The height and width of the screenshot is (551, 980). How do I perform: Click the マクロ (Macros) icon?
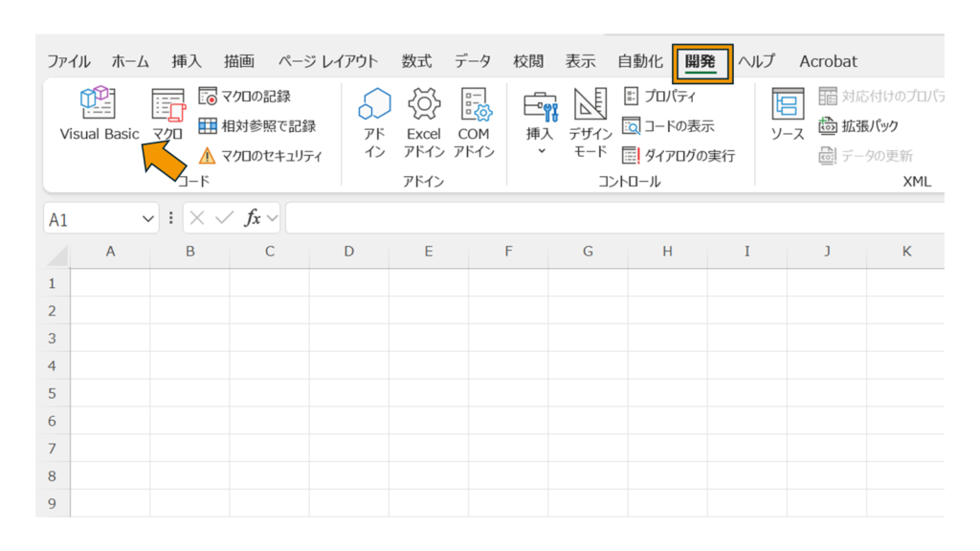167,115
